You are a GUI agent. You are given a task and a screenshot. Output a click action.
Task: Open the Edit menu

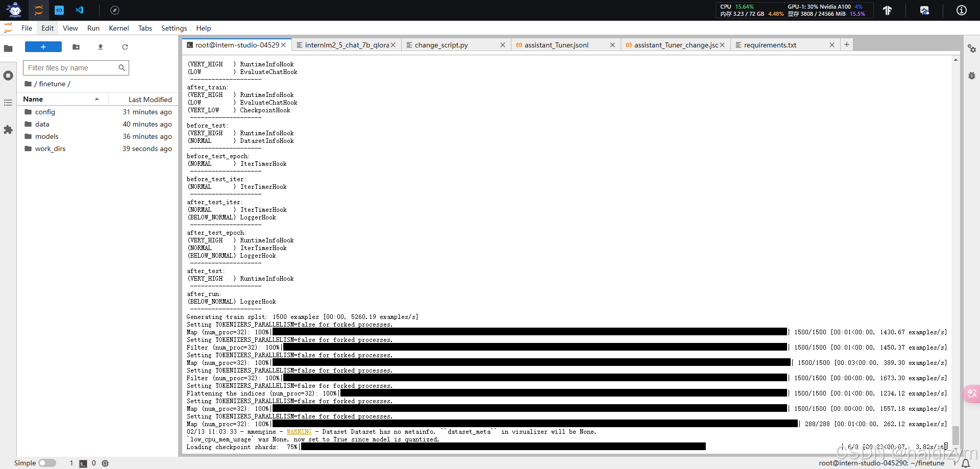47,28
